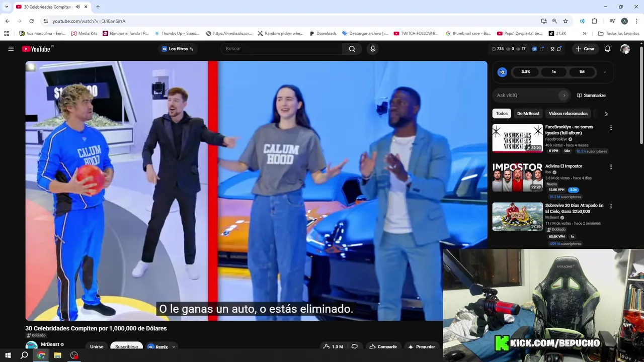
Task: Click the video player area
Action: coord(256,191)
